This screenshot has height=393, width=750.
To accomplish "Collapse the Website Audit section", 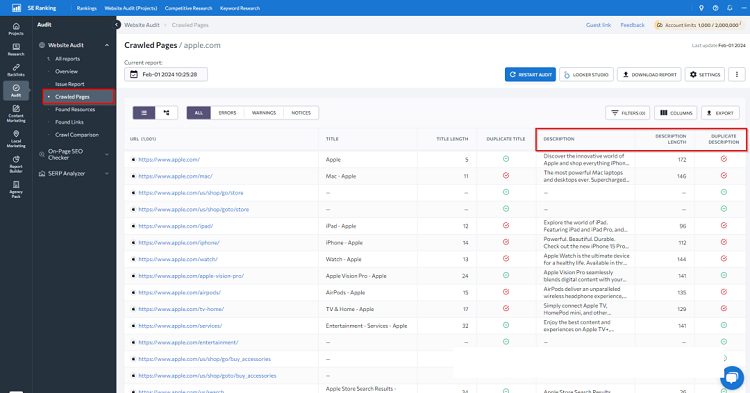I will tap(107, 45).
